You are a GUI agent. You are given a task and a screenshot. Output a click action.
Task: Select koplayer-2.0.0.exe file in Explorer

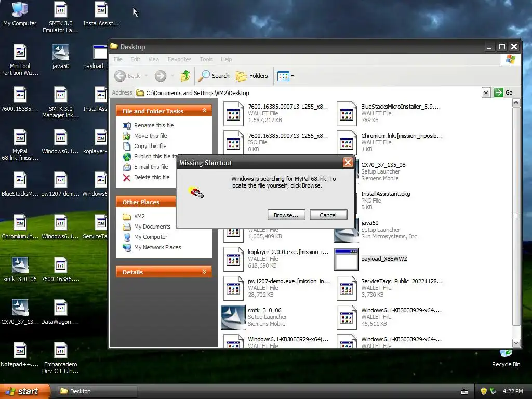pyautogui.click(x=276, y=259)
